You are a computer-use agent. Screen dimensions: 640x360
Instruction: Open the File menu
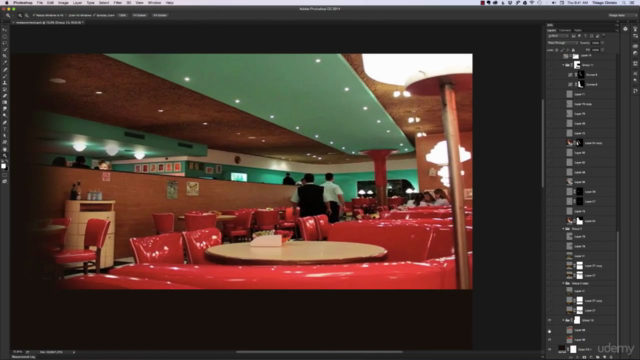point(40,2)
